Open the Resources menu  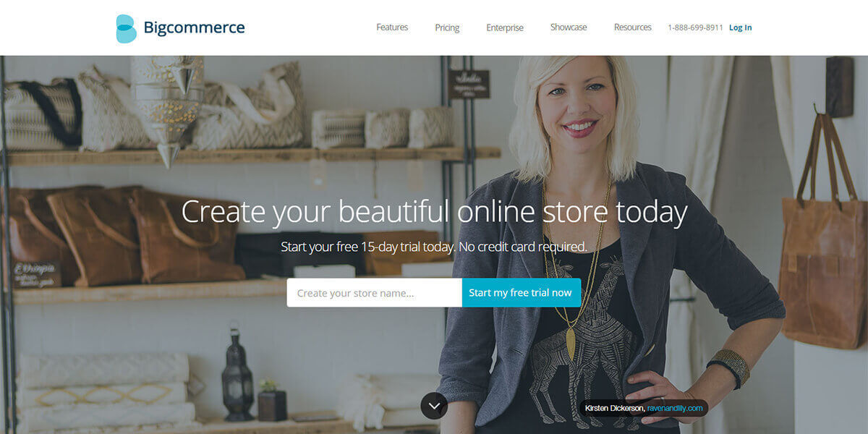pyautogui.click(x=633, y=27)
